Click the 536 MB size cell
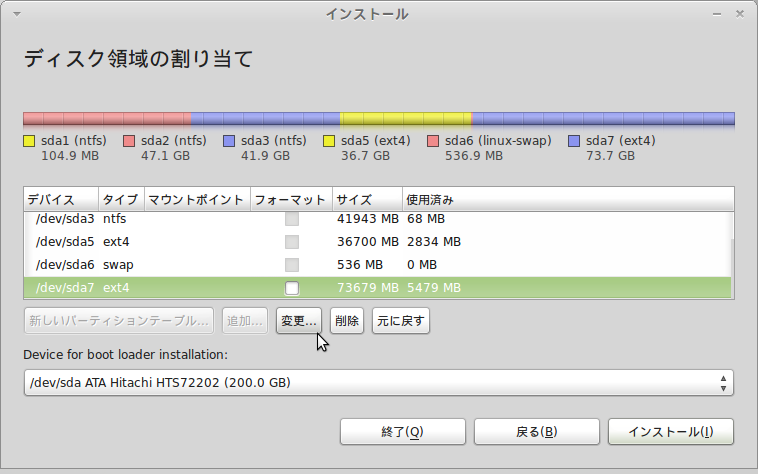Screen dimensions: 758x474 click(x=360, y=265)
